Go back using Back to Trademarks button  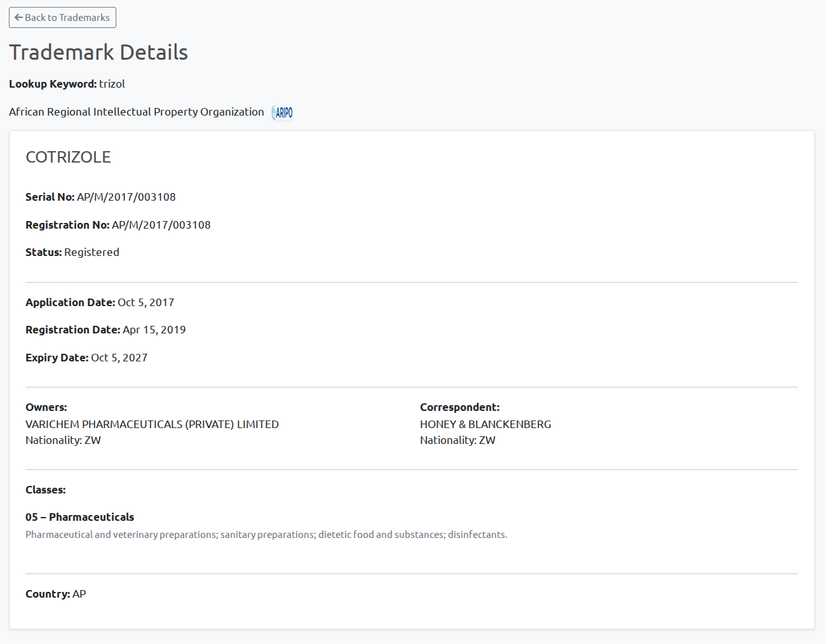coord(62,18)
